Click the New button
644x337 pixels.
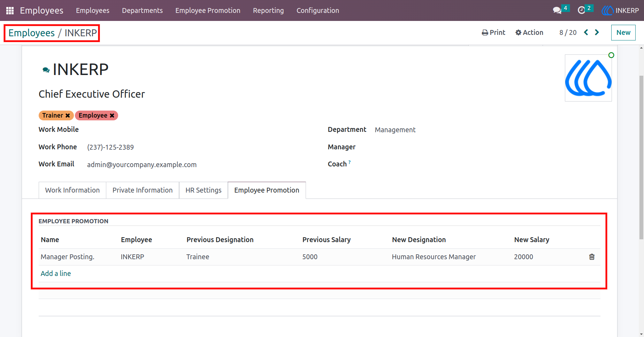pos(623,32)
